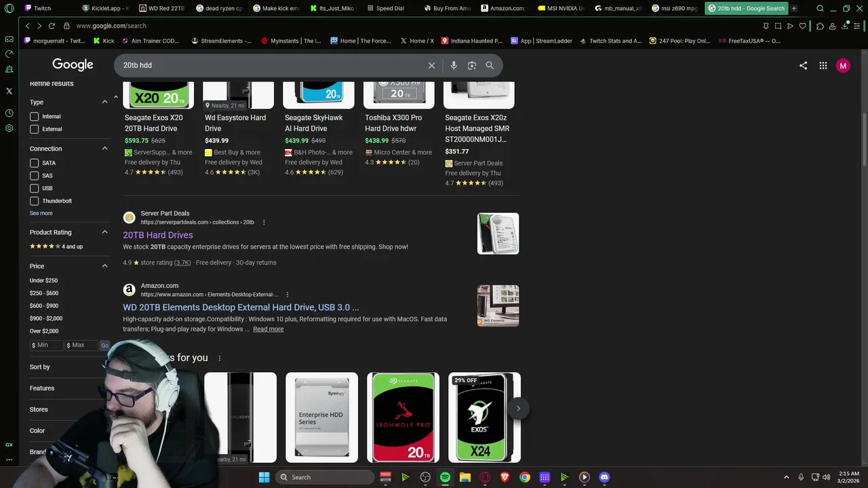Reload the current page
This screenshot has height=488, width=868.
(52, 26)
